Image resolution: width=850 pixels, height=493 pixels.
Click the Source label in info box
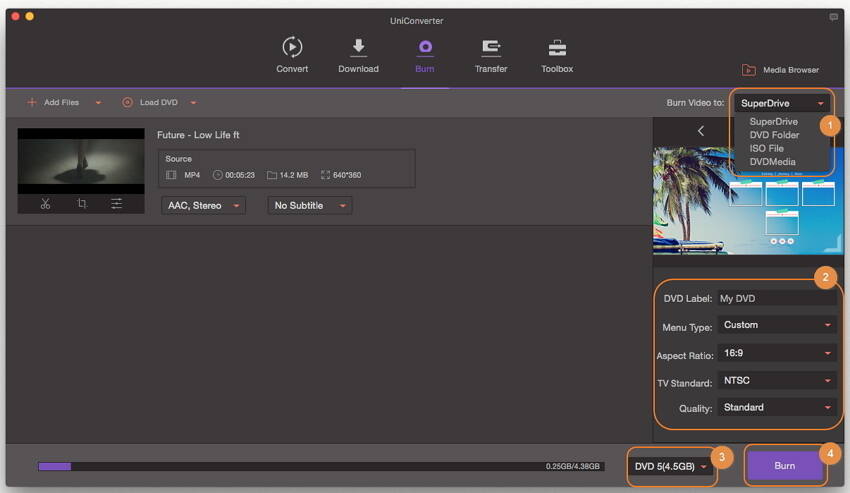click(x=178, y=159)
